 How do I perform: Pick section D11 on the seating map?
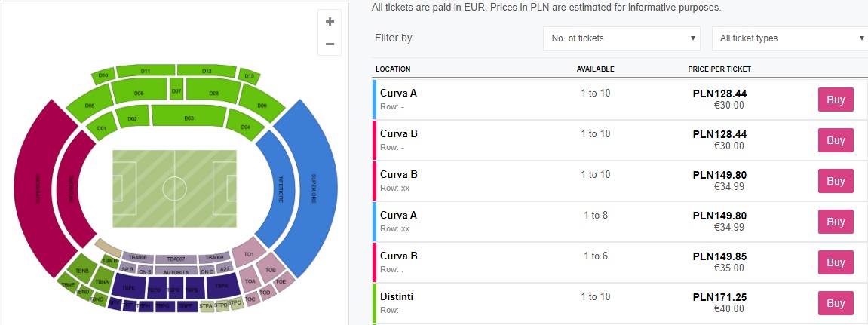coord(146,72)
